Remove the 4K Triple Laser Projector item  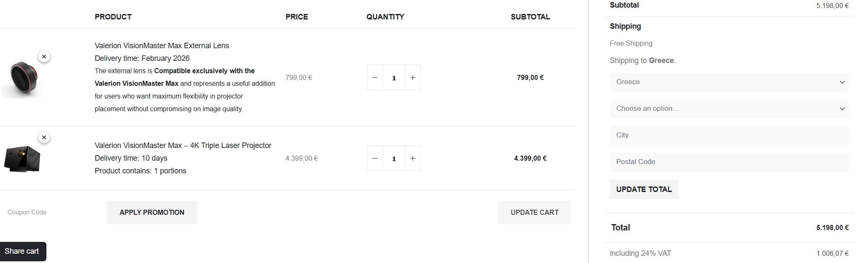(44, 137)
